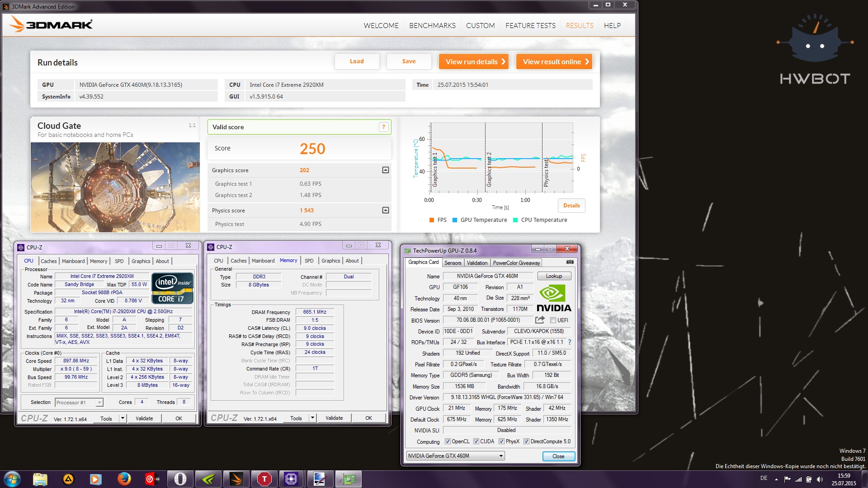Toggle the OpenCL checkbox
Viewport: 868px width, 488px height.
[448, 441]
